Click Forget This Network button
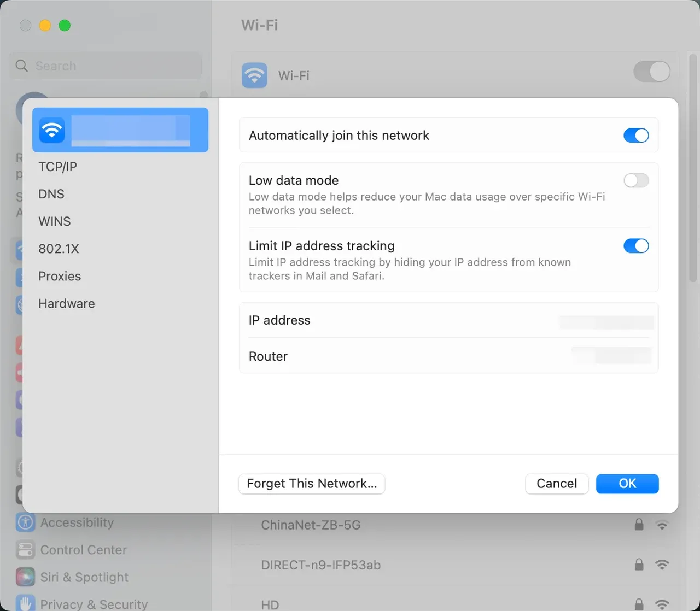 [x=312, y=484]
